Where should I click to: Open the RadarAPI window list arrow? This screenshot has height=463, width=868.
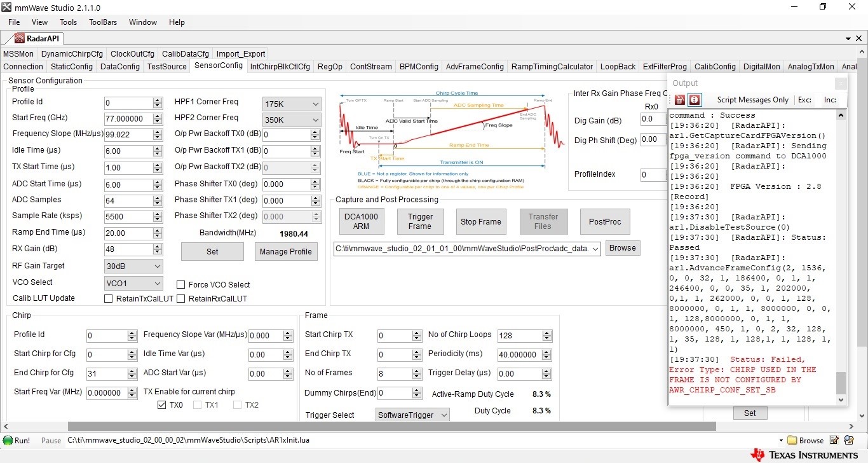click(x=848, y=38)
